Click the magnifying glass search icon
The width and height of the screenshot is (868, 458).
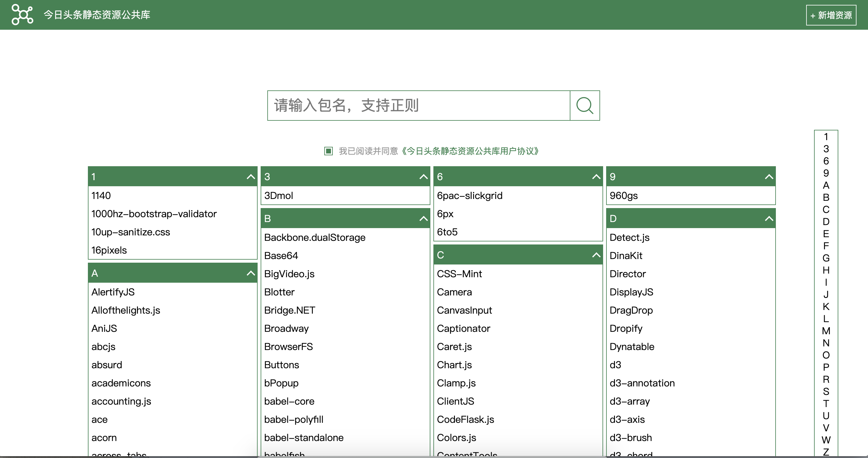[584, 106]
